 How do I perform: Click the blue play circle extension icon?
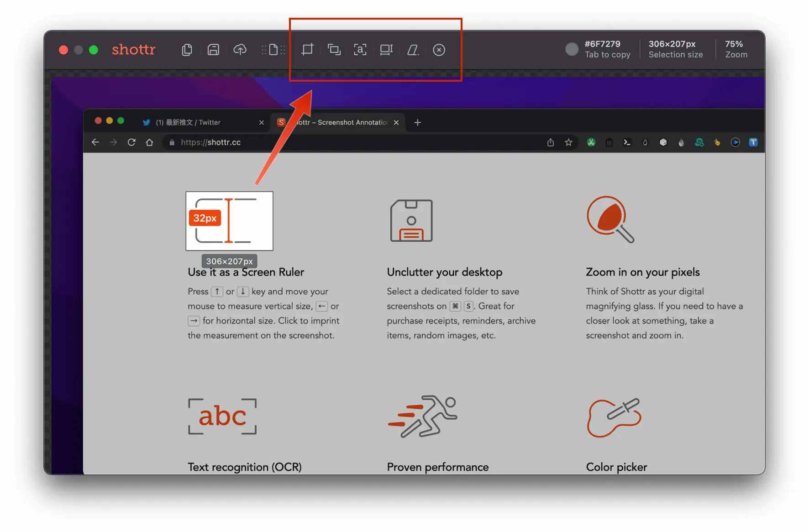[735, 142]
